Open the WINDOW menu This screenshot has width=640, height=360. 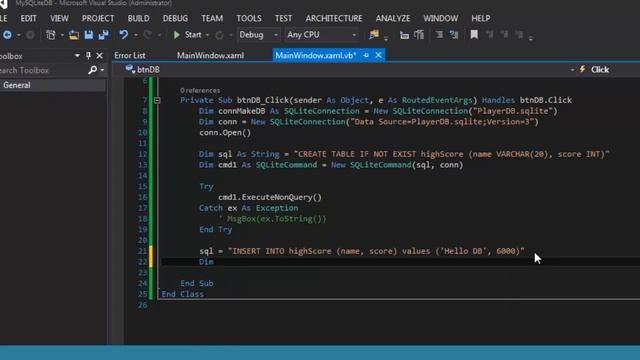pos(440,18)
